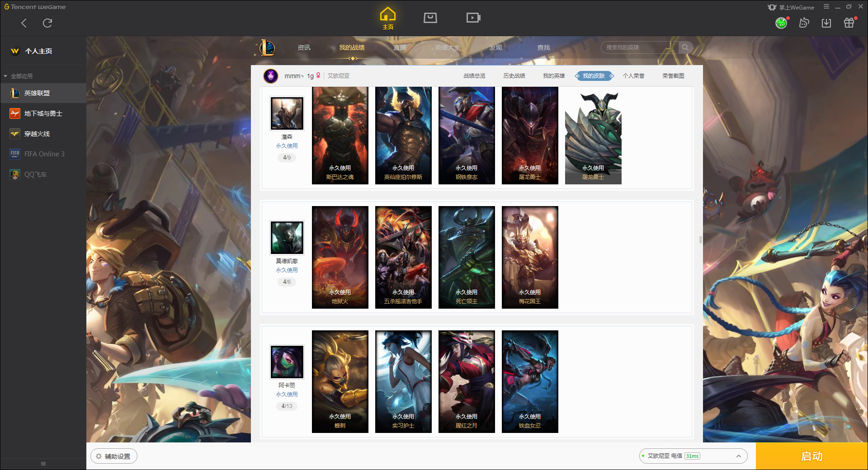Select QQ飞车 in the sidebar
This screenshot has height=470, width=868.
[43, 174]
